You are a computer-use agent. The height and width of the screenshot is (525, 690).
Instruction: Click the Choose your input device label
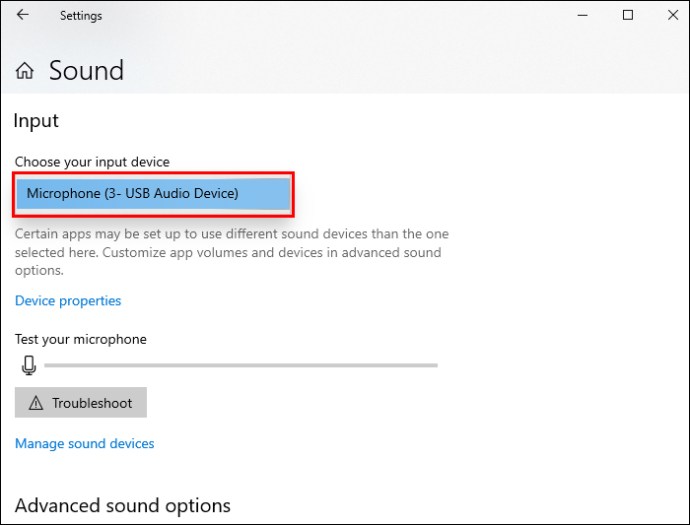(92, 162)
